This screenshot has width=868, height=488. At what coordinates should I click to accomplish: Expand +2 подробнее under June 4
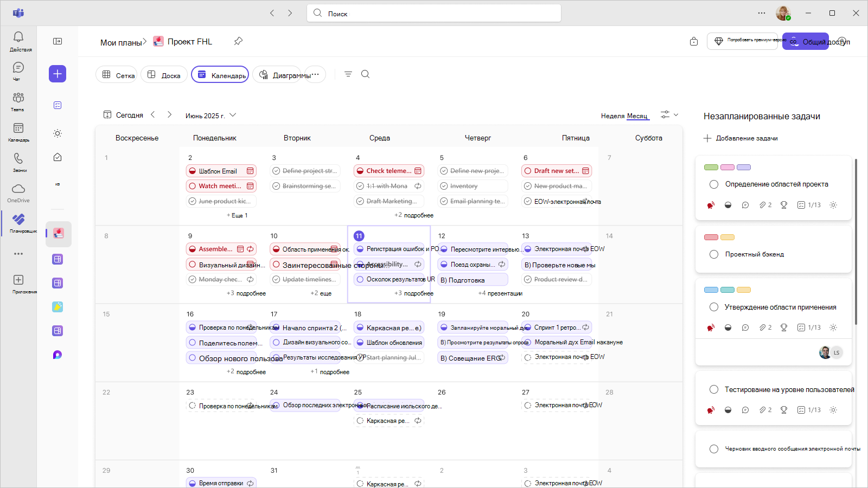pyautogui.click(x=414, y=215)
